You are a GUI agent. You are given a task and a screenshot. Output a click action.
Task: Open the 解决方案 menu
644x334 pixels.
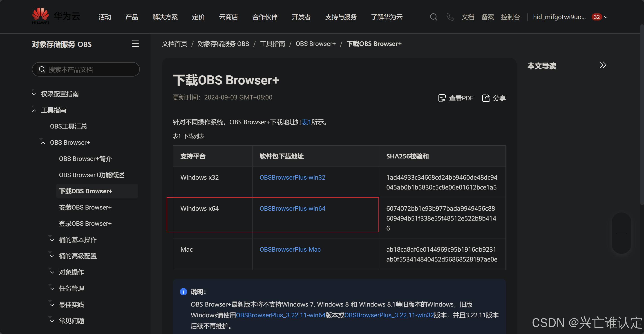tap(165, 17)
